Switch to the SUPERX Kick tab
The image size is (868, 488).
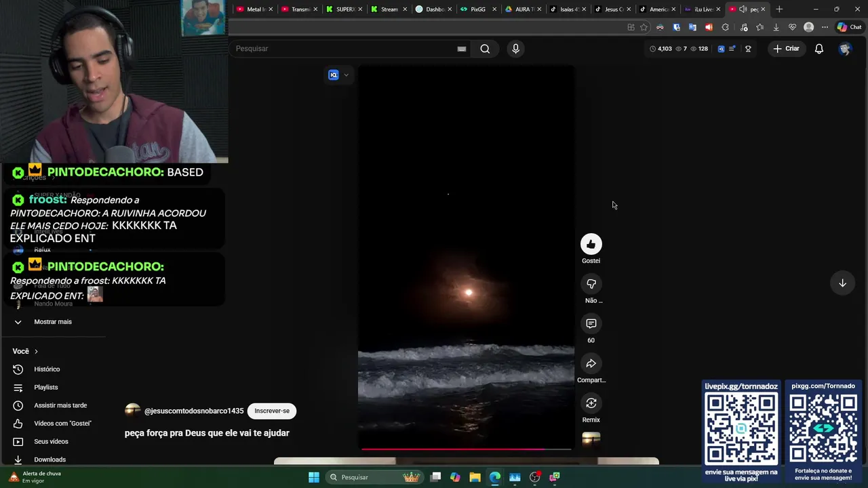[344, 9]
